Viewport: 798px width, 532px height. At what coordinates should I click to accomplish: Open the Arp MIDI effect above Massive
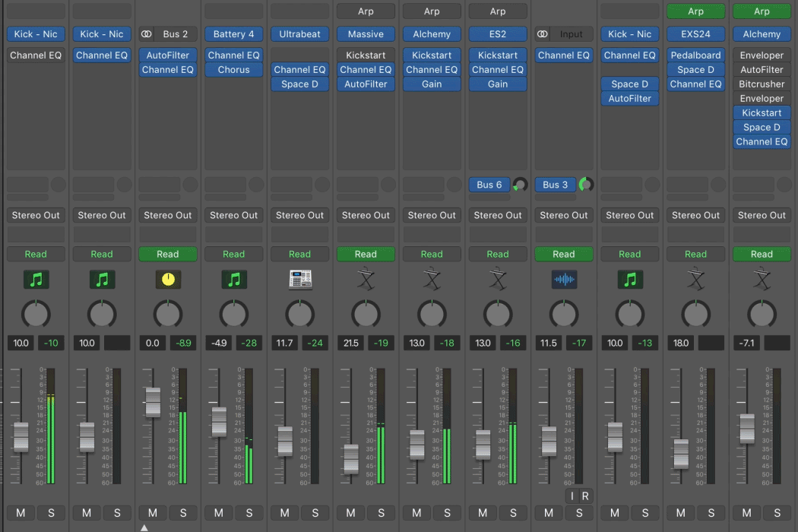click(x=366, y=11)
